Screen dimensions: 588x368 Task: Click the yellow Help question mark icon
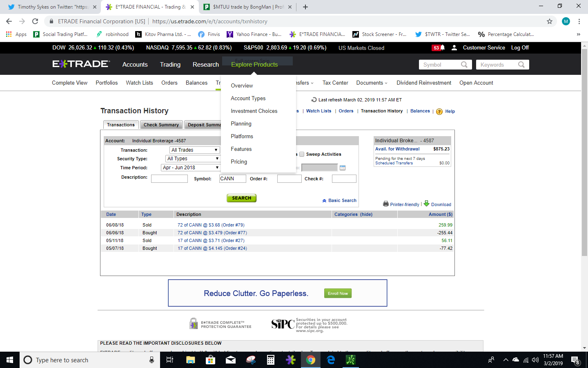tap(439, 112)
